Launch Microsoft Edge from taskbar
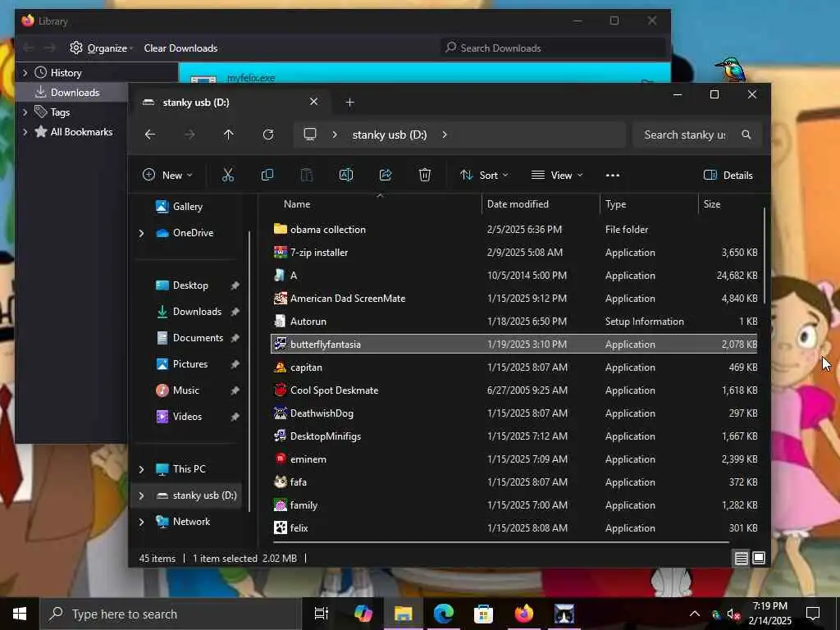Screen dimensions: 840x630 [444, 614]
